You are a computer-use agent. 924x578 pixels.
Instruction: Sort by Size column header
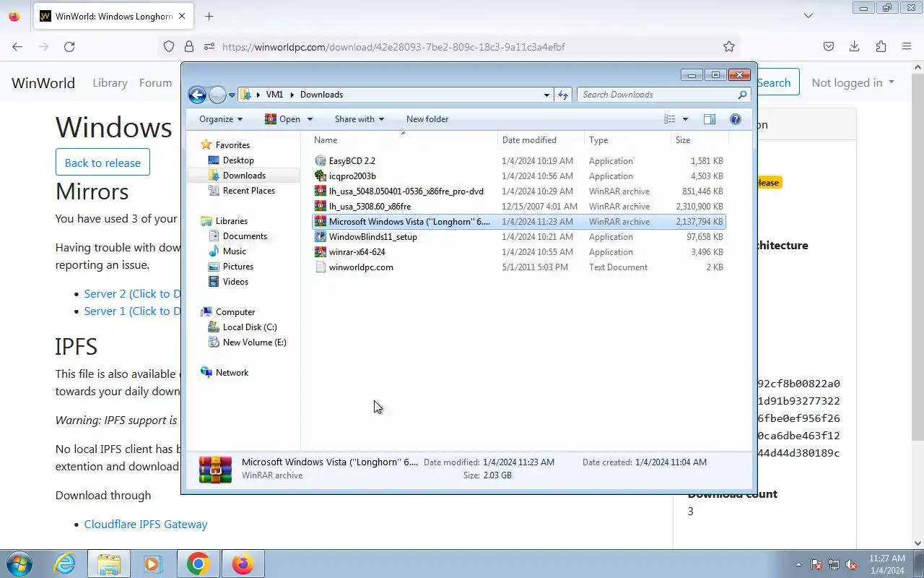pos(699,140)
